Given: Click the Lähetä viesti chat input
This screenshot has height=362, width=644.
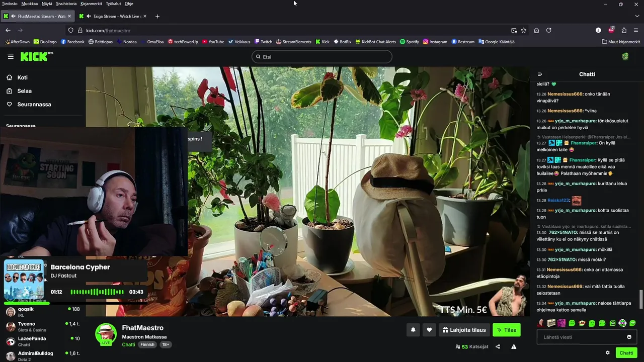Looking at the screenshot, I should [587, 337].
